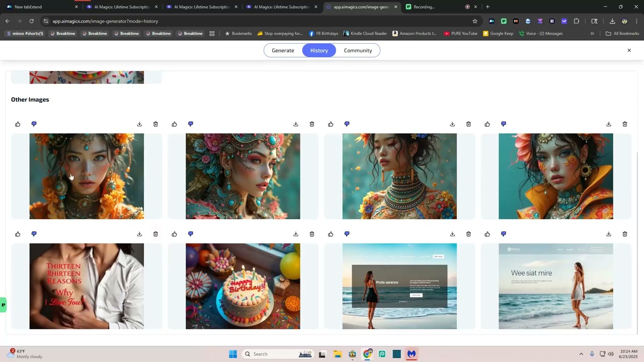Open the Happy Birthday cake thumbnail
The image size is (644, 362).
point(243,287)
